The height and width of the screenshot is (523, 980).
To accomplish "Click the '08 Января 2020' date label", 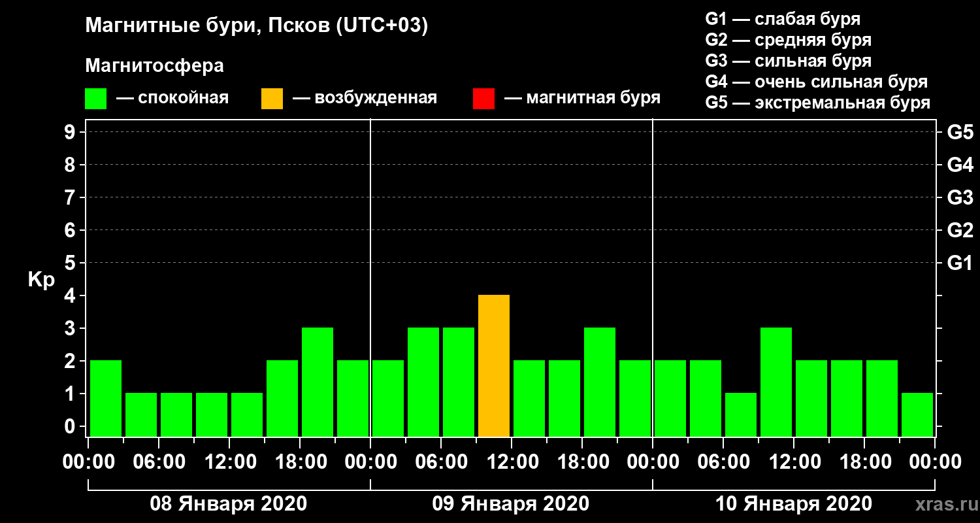I will point(229,504).
